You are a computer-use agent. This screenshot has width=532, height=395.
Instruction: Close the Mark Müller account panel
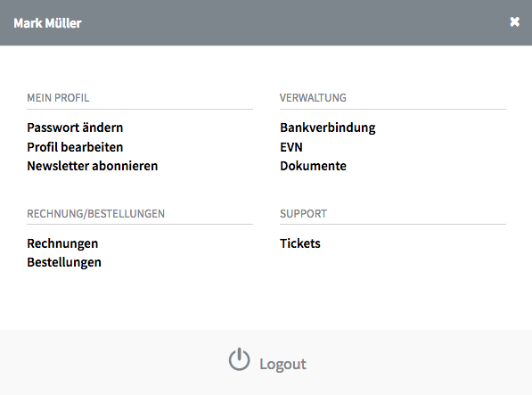(514, 21)
